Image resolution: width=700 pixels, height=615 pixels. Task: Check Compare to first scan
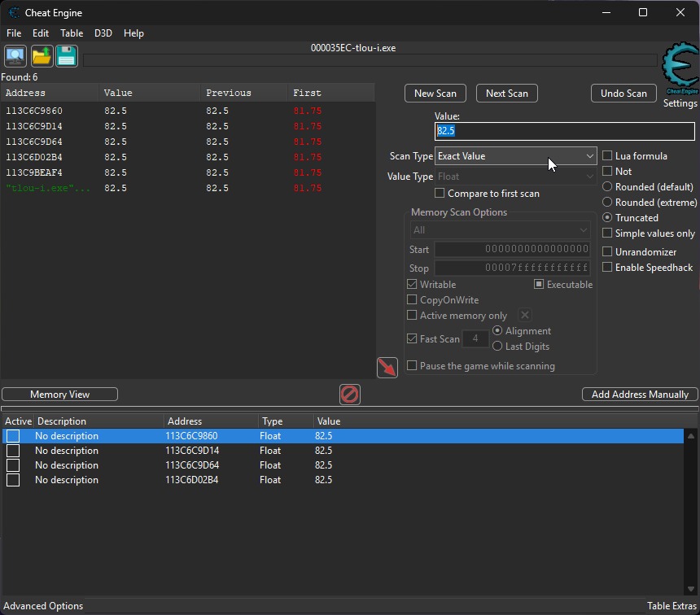pyautogui.click(x=440, y=194)
